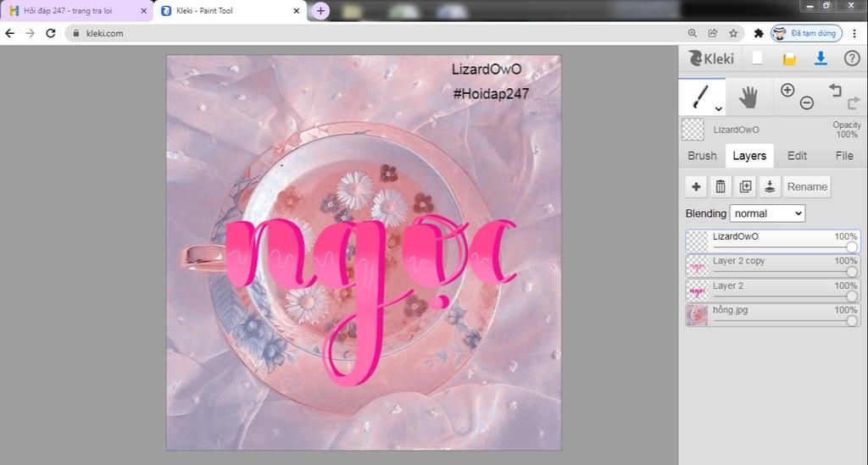Adjust LizardOwO layer opacity slider
The image size is (868, 465).
tap(851, 247)
